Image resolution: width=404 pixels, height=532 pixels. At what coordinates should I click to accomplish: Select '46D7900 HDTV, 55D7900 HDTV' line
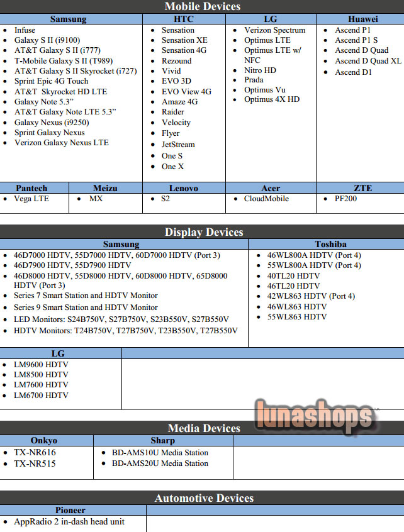(x=72, y=265)
